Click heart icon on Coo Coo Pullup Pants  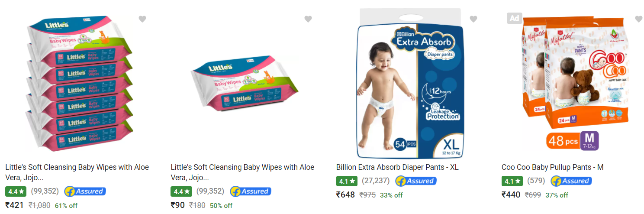pos(639,19)
